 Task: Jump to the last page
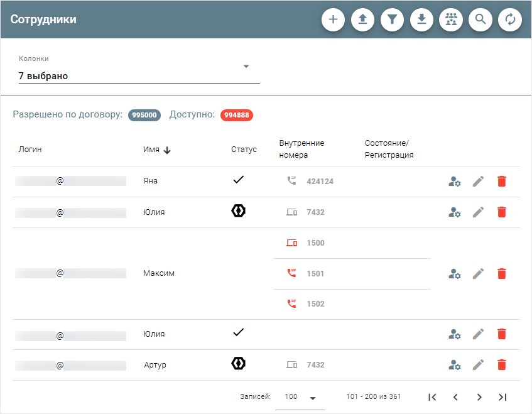pyautogui.click(x=502, y=397)
